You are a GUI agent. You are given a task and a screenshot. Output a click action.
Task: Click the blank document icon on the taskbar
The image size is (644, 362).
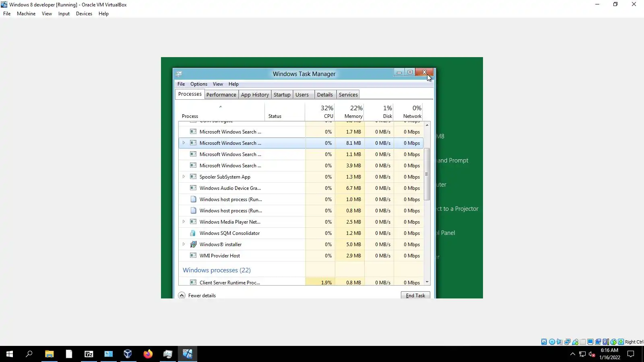coord(69,354)
